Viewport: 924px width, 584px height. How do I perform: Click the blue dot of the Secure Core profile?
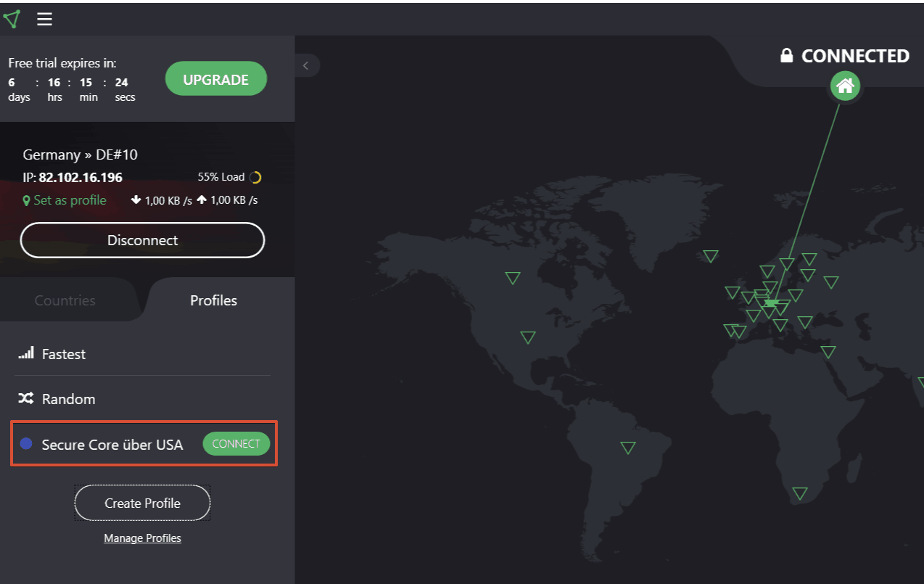click(26, 443)
